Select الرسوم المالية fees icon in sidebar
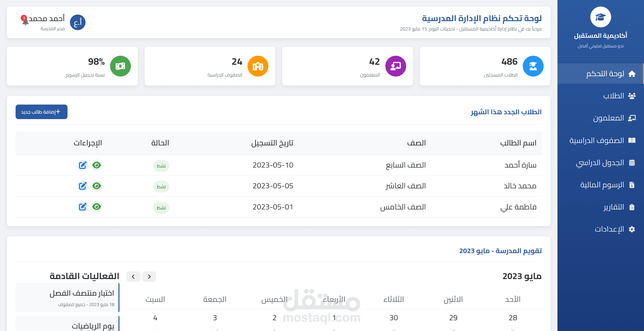 tap(632, 185)
